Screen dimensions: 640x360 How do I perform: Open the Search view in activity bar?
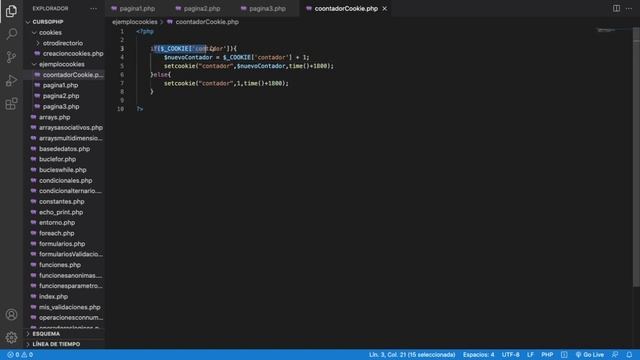tap(11, 34)
